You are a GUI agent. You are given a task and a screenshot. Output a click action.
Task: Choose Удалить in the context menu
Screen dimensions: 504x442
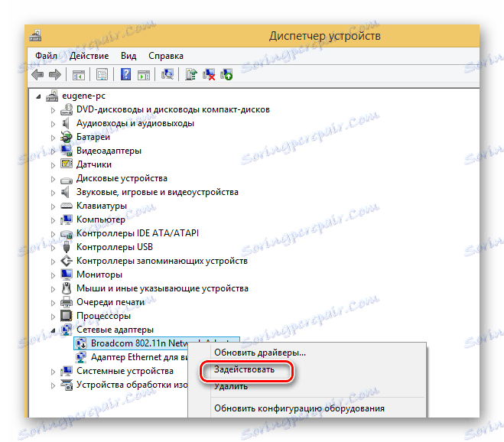pos(231,386)
